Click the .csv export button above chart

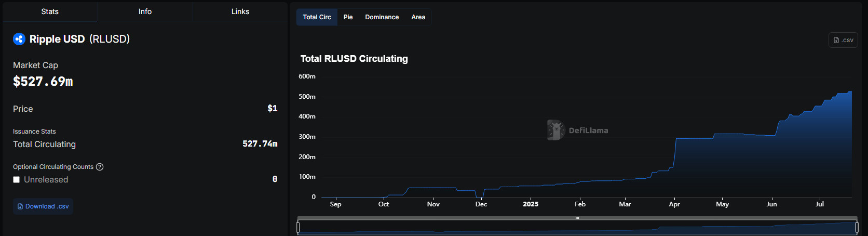[x=843, y=40]
